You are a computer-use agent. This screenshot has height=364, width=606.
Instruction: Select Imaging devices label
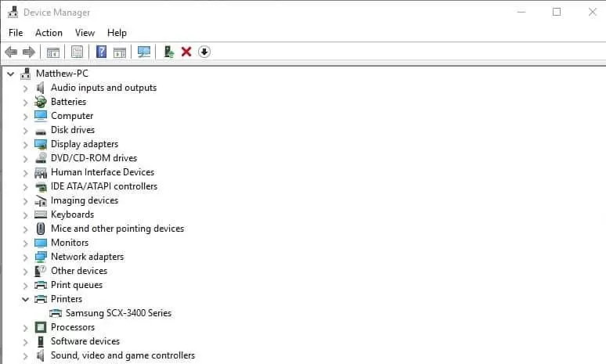(x=85, y=200)
